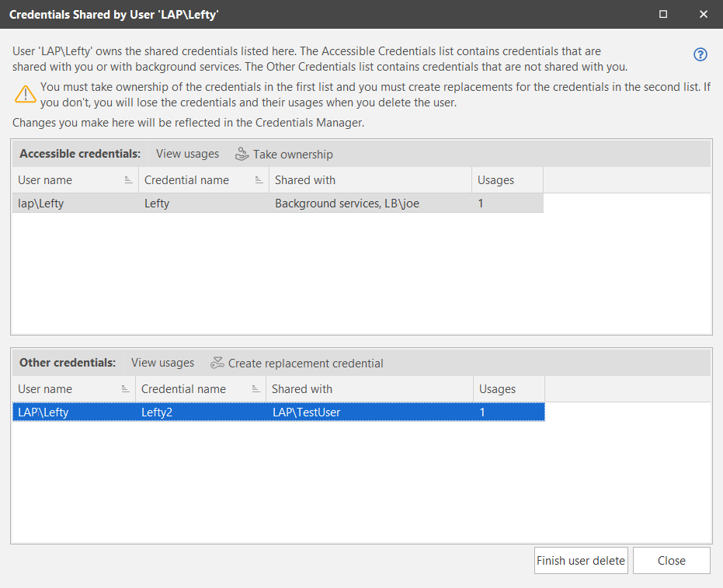
Task: View usages for Other credentials
Action: 162,363
